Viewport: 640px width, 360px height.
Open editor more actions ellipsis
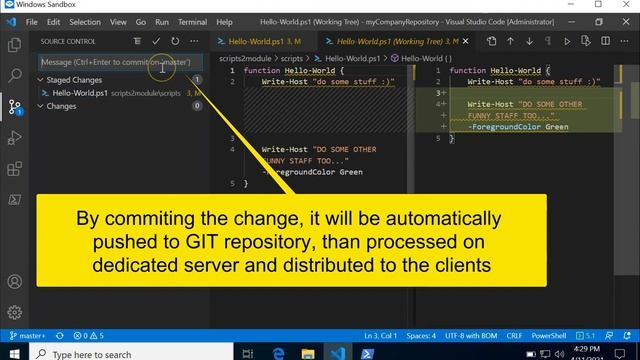(624, 41)
